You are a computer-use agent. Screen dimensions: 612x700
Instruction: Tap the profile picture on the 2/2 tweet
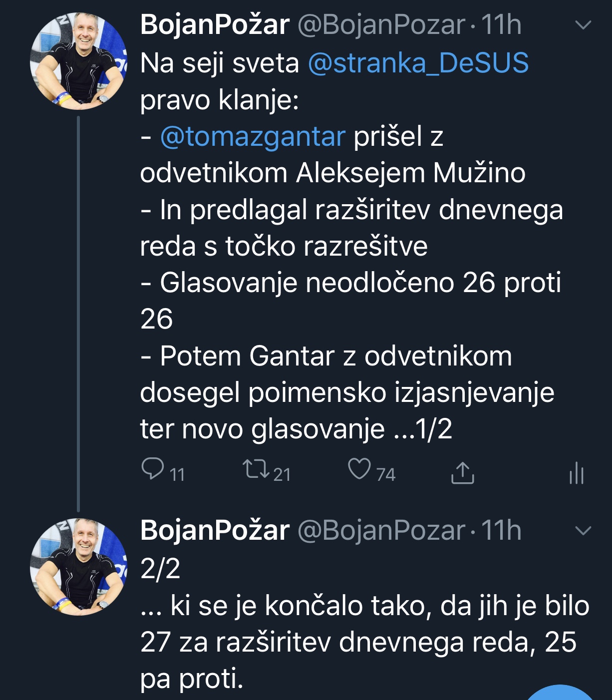78,567
